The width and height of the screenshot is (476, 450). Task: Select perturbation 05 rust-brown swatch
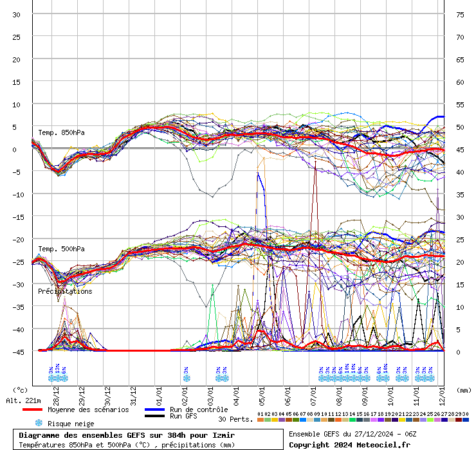pos(289,420)
